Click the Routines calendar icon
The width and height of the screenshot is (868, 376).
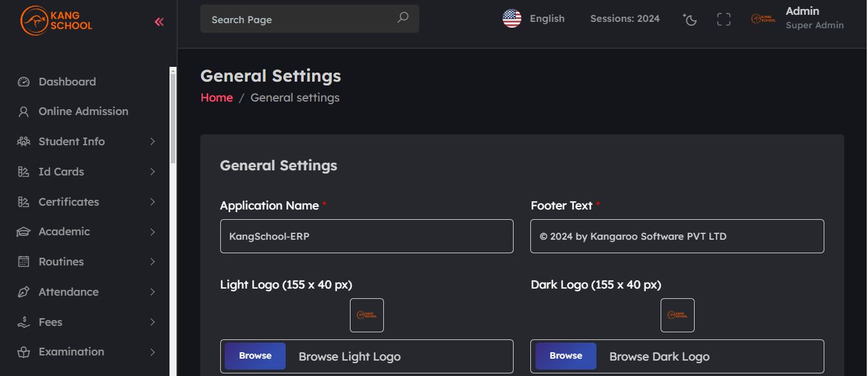[24, 262]
